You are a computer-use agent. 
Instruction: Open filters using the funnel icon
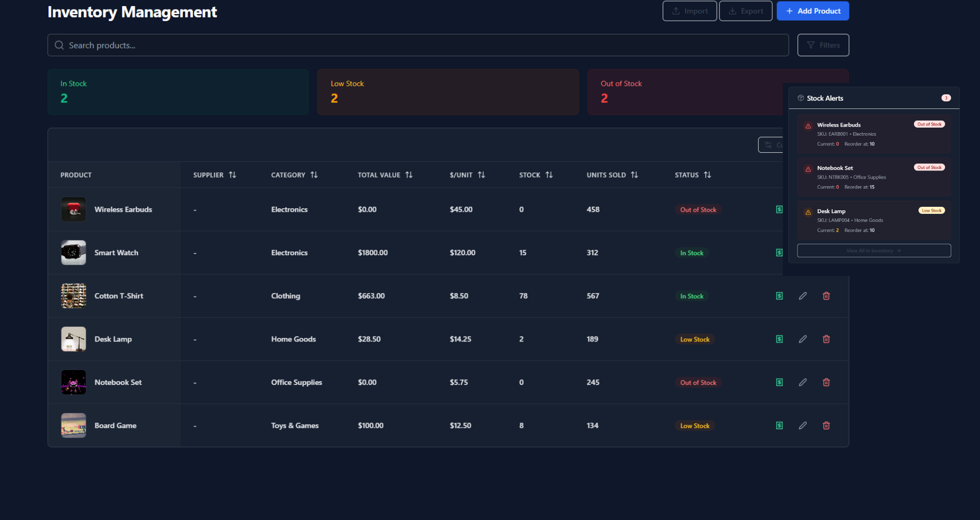point(811,45)
